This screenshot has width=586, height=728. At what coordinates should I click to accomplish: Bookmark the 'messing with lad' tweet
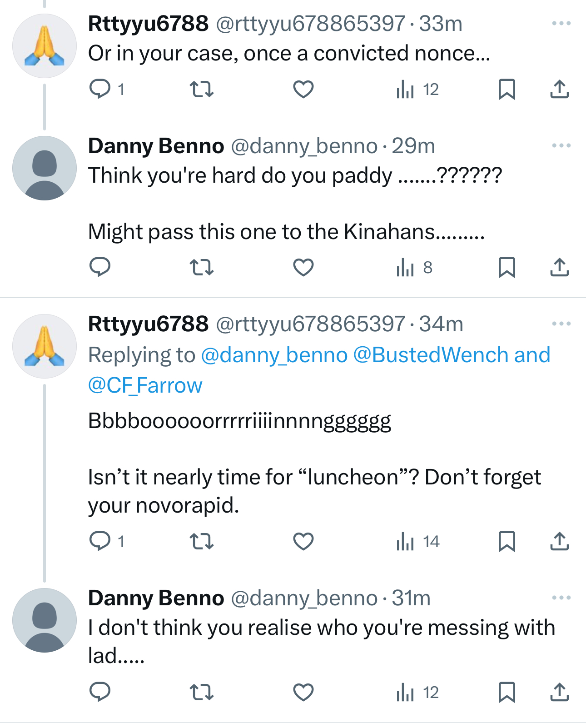point(507,693)
